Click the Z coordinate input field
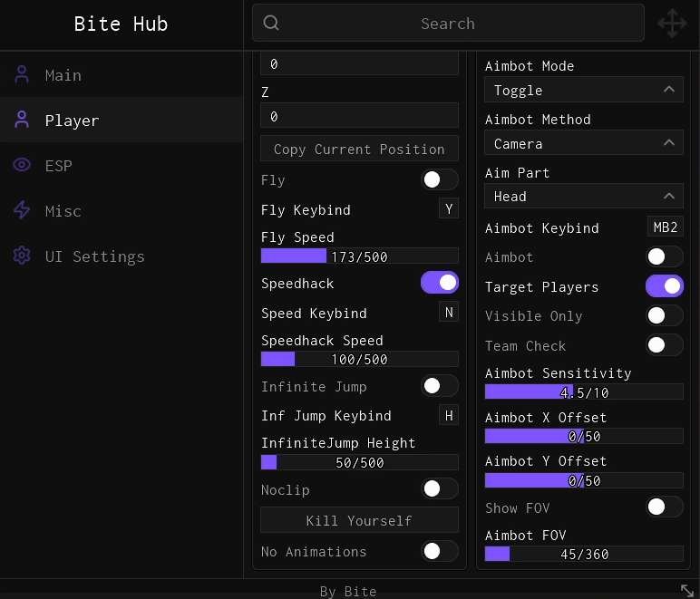The width and height of the screenshot is (700, 599). tap(359, 116)
